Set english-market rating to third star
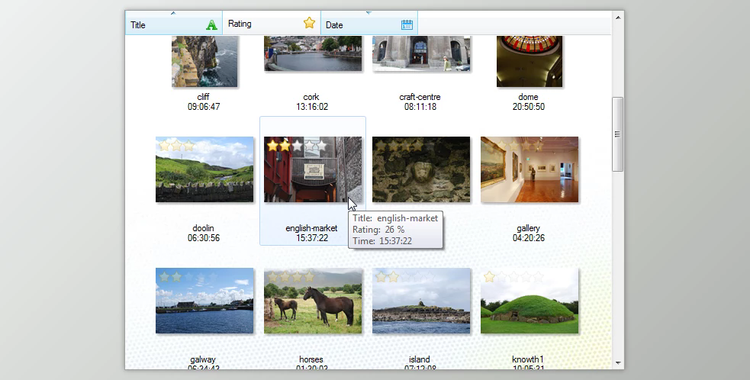Viewport: 750px width, 380px height. (x=297, y=145)
